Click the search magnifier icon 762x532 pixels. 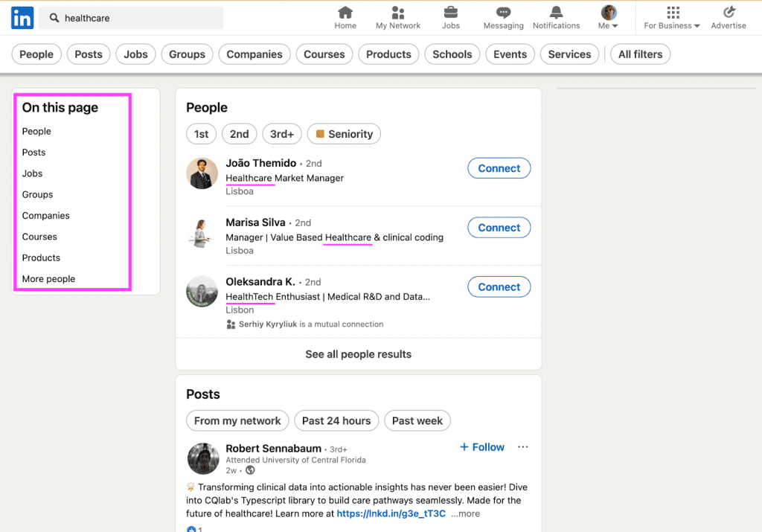click(x=54, y=18)
